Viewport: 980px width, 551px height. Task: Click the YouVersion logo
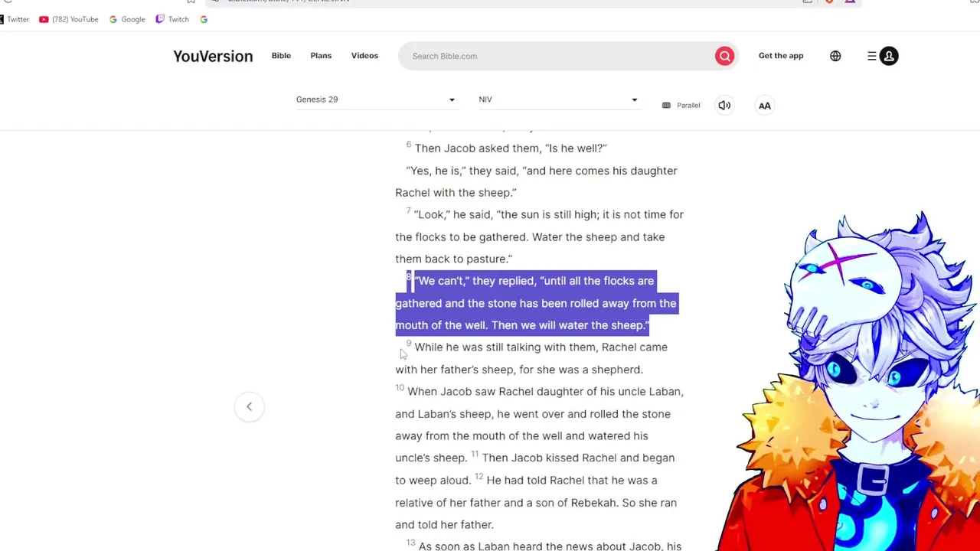click(213, 56)
